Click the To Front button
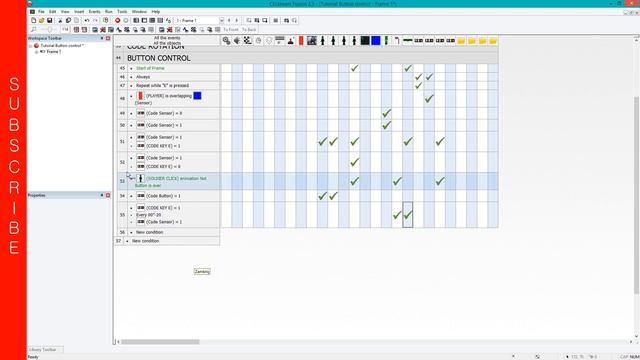Viewport: 640px width, 360px height. 231,30
